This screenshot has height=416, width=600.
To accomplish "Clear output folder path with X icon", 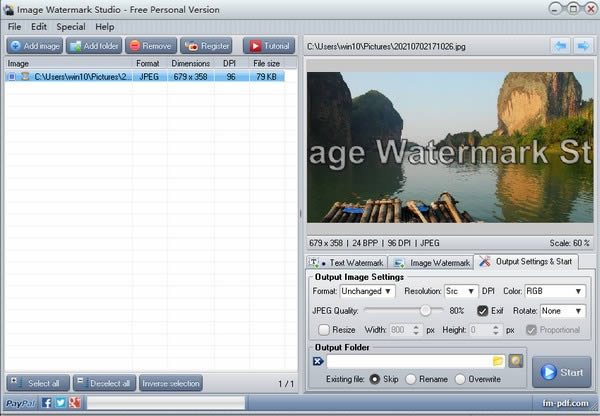I will 318,361.
